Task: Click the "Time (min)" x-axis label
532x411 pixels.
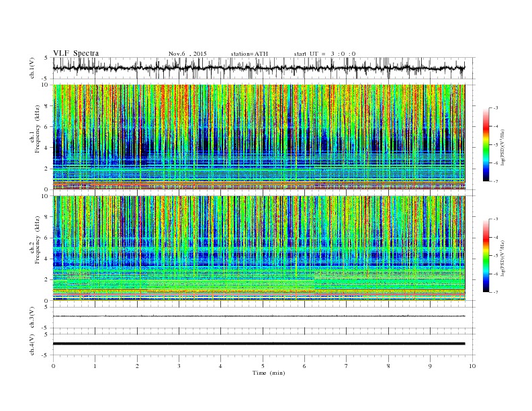Action: (269, 373)
